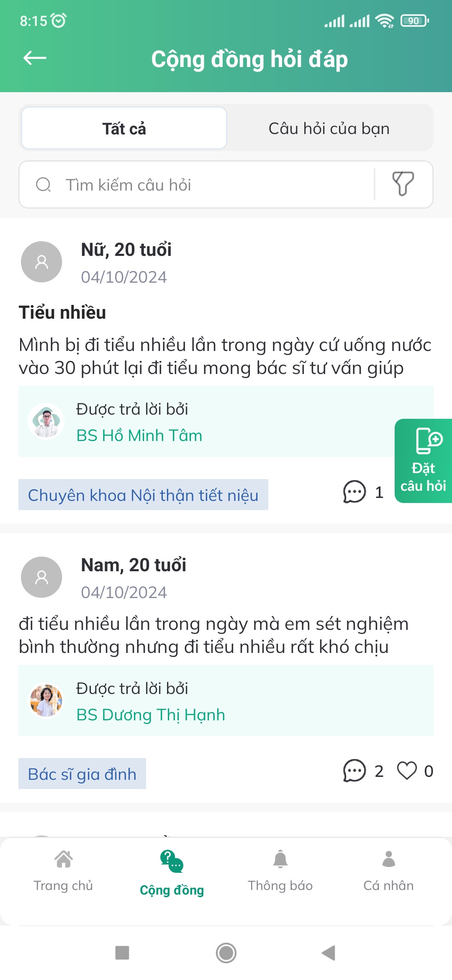Tap the Bác sĩ gia đình tag

click(x=82, y=774)
